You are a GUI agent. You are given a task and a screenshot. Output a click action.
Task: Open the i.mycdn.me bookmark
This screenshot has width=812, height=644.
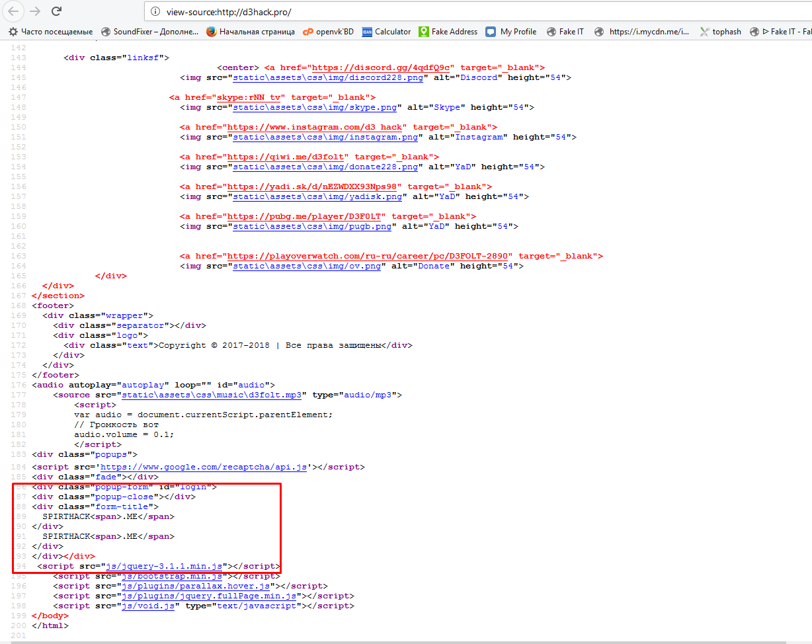642,31
